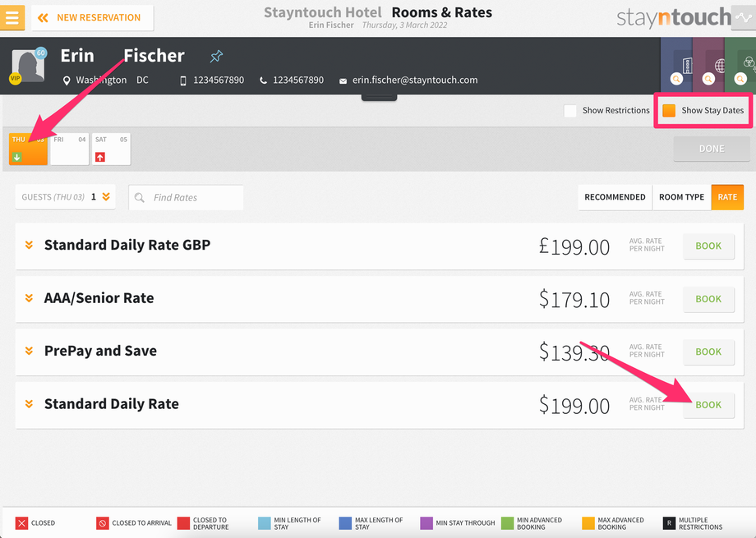
Task: Click the search magnifier in Find Rates
Action: tap(140, 198)
